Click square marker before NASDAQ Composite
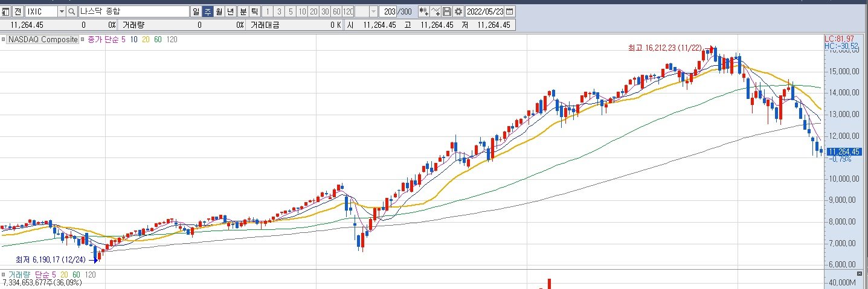The width and height of the screenshot is (868, 289). point(4,39)
